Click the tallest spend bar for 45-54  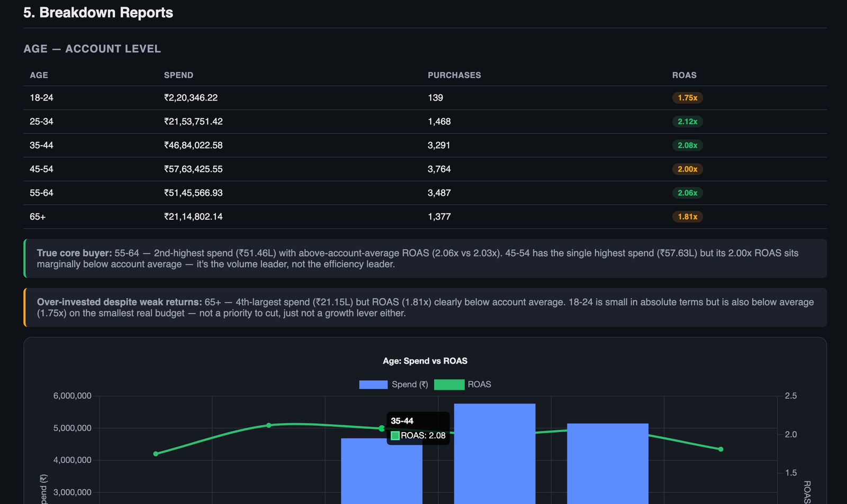495,454
